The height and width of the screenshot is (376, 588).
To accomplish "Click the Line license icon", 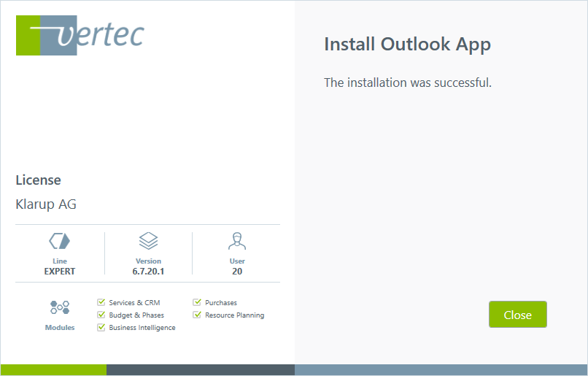I will (x=59, y=241).
